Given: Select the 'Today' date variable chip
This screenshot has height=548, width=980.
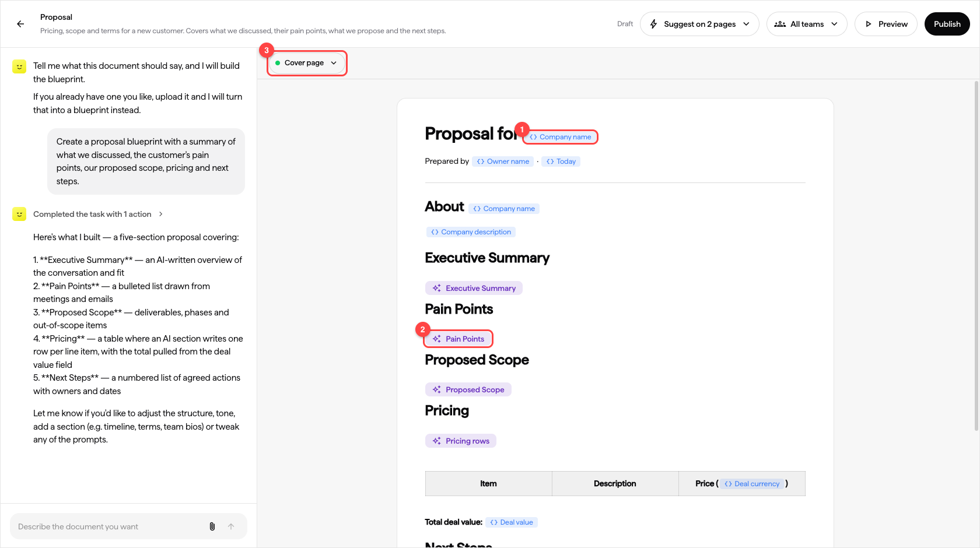Looking at the screenshot, I should click(561, 161).
